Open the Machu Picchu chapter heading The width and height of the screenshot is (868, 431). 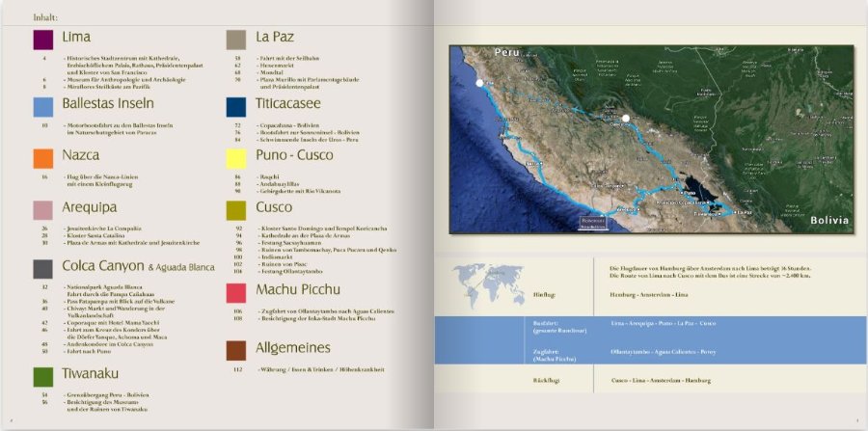pos(298,290)
